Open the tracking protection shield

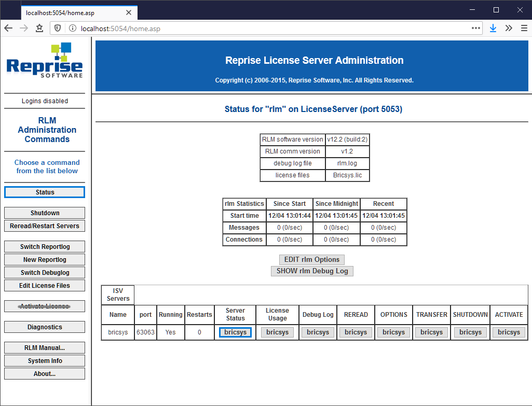click(58, 28)
